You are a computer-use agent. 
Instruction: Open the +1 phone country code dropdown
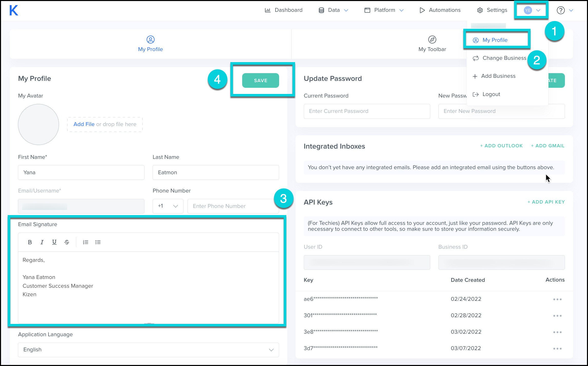168,206
